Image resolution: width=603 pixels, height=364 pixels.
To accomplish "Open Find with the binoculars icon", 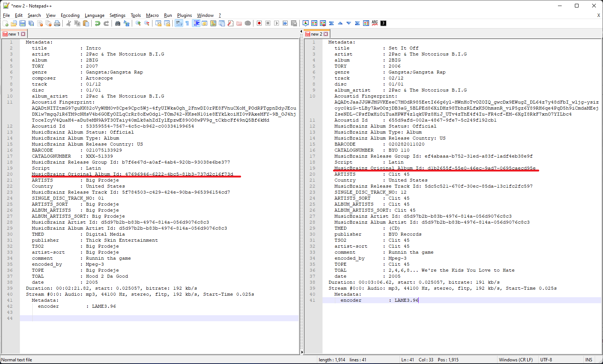I will click(x=118, y=23).
